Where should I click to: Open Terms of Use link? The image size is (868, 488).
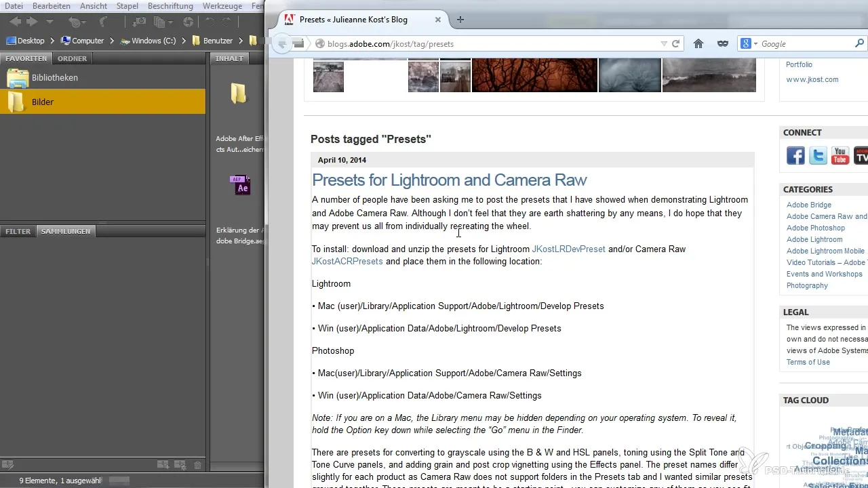pyautogui.click(x=808, y=362)
